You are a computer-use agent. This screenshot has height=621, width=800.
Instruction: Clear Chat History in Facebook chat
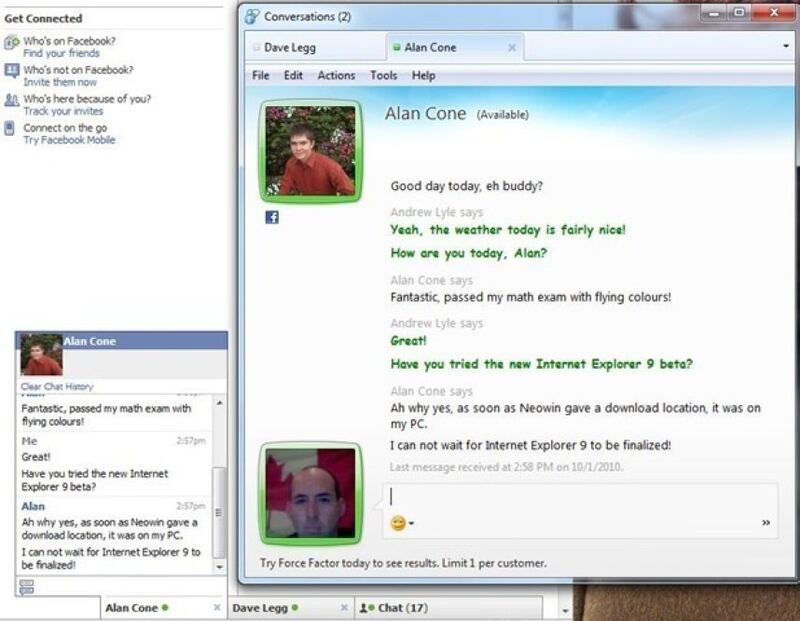pos(57,386)
